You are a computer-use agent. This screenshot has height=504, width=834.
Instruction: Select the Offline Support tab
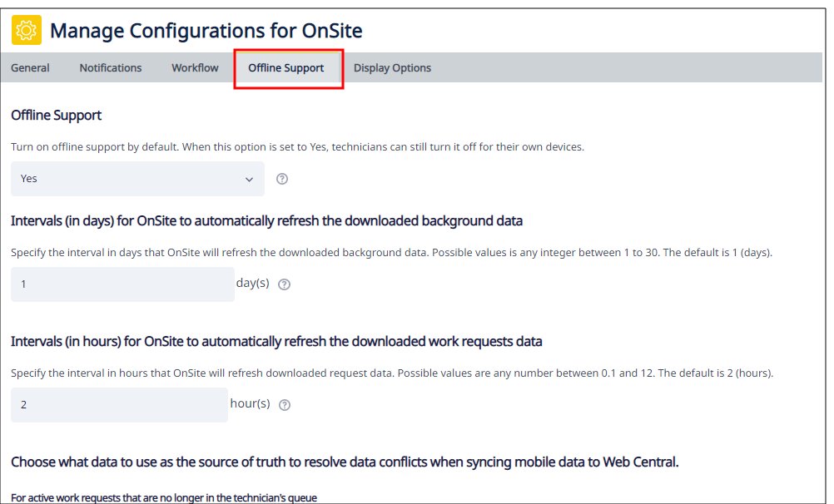tap(286, 68)
